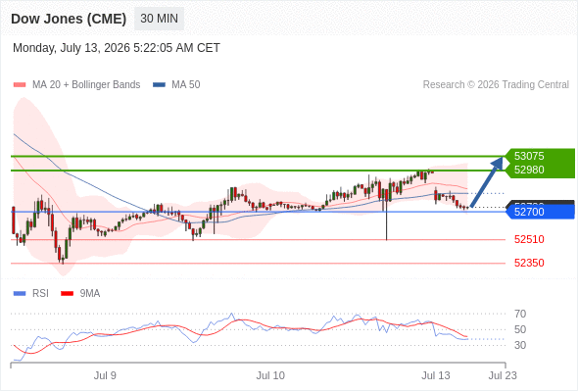578x392 pixels.
Task: Click the red 52510 support label
Action: pos(529,239)
